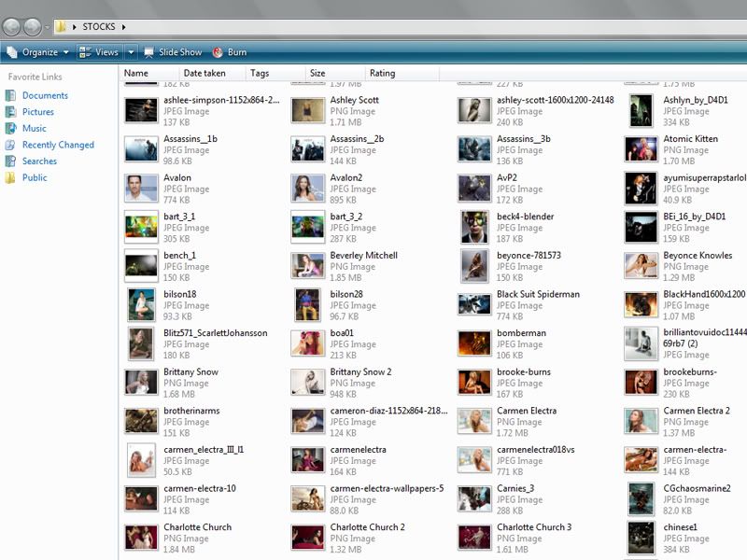747x560 pixels.
Task: Click file name BlackHand1600x1200
Action: point(704,294)
